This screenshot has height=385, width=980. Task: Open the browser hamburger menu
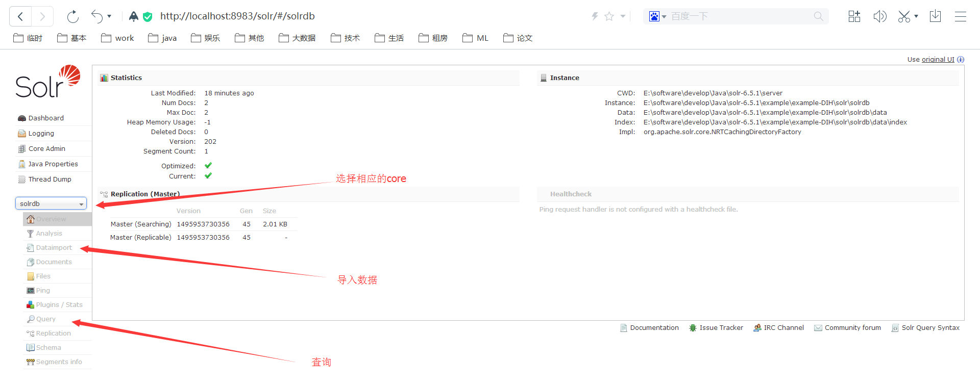click(x=961, y=16)
